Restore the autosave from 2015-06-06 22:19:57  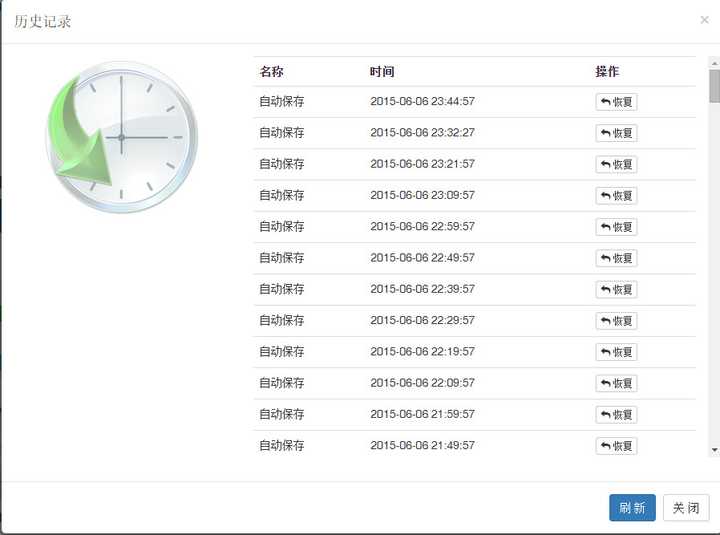[x=616, y=352]
